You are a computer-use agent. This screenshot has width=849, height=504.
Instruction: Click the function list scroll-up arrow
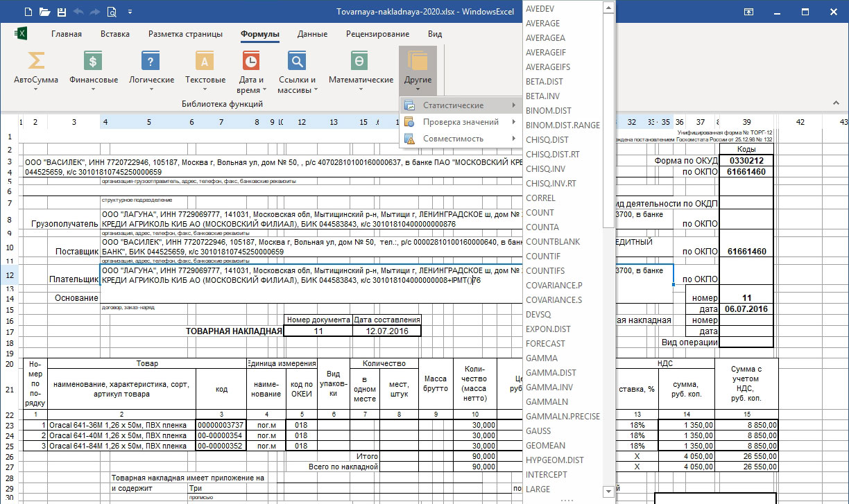tap(608, 8)
